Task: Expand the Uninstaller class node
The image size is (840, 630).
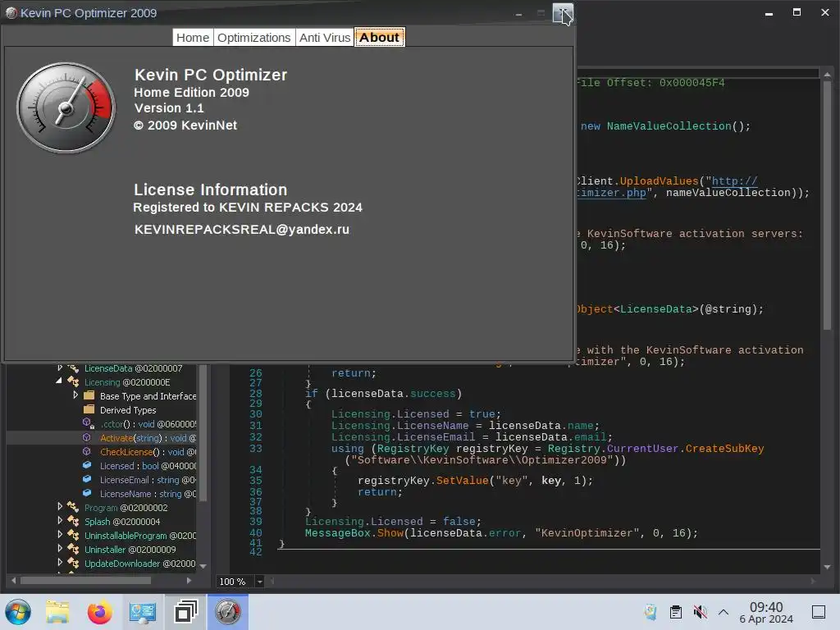Action: (60, 549)
